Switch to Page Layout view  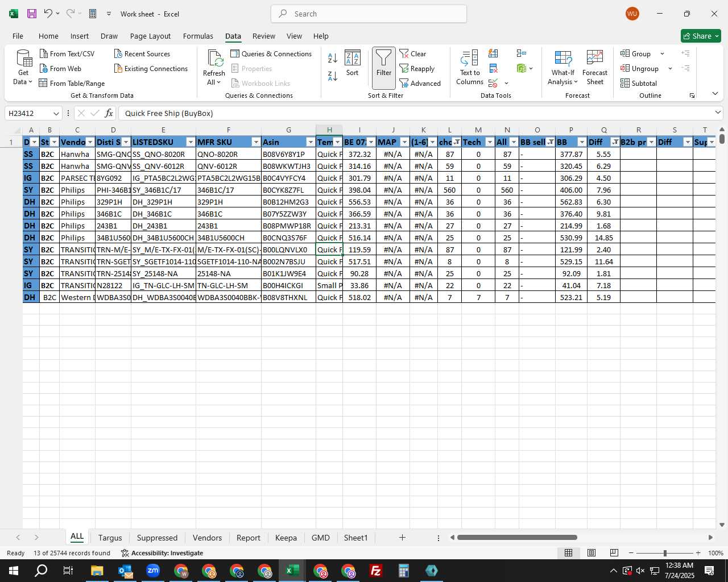pos(591,553)
